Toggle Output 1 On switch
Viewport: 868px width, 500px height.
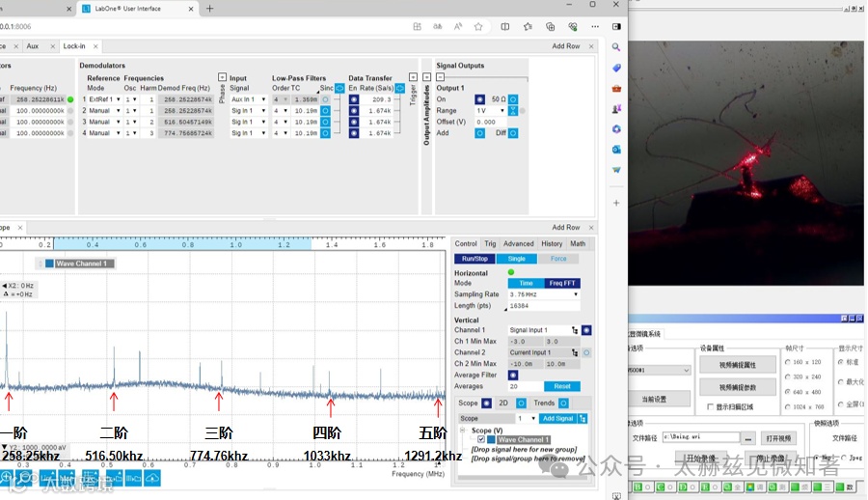point(480,99)
